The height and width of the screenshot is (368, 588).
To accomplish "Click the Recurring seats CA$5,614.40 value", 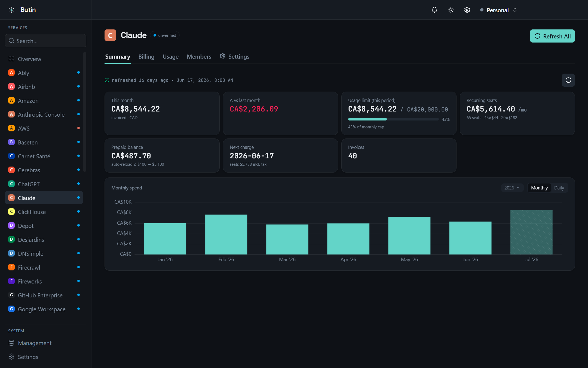I will [x=491, y=109].
